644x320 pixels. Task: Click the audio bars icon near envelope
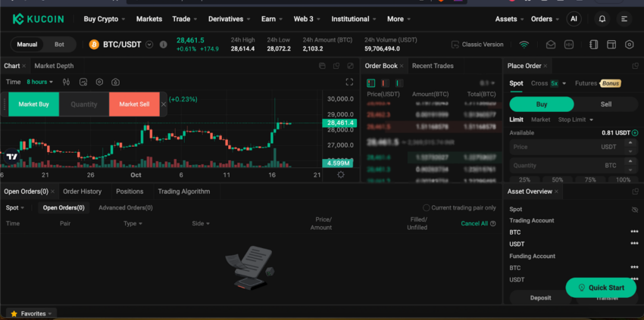[569, 45]
